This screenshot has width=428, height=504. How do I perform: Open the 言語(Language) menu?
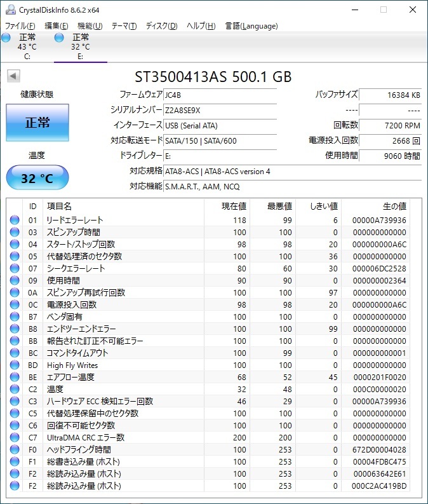[x=251, y=25]
